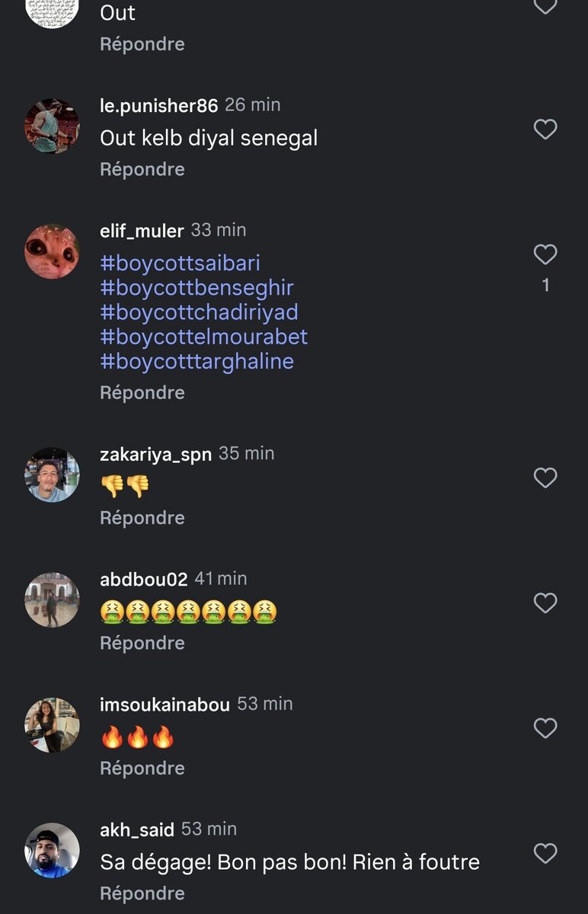
Task: Reply to akh_said's comment
Action: tap(142, 893)
